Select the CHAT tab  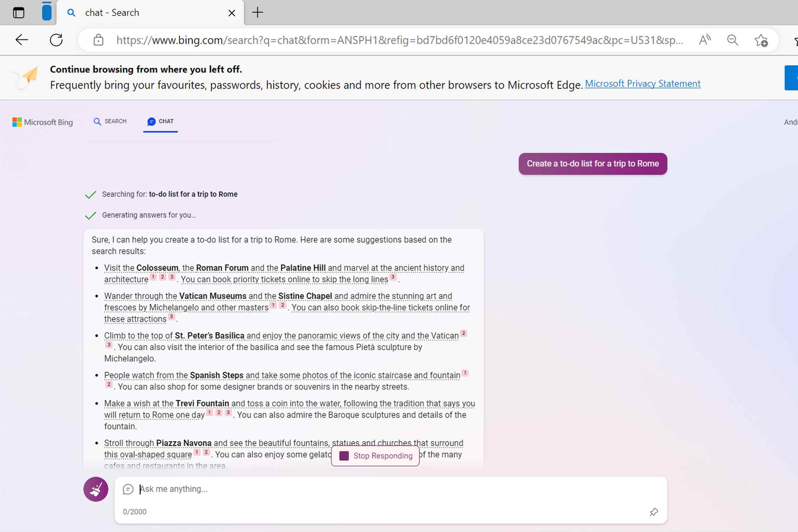click(160, 122)
